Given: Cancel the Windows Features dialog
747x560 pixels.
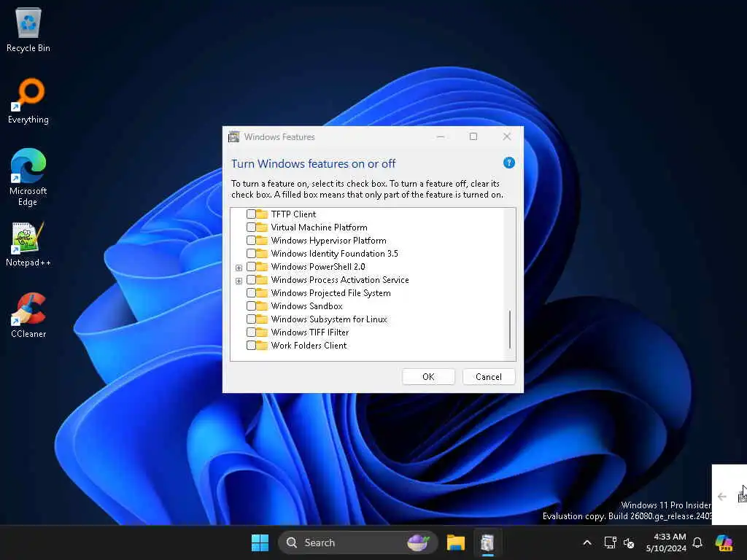Looking at the screenshot, I should point(488,377).
